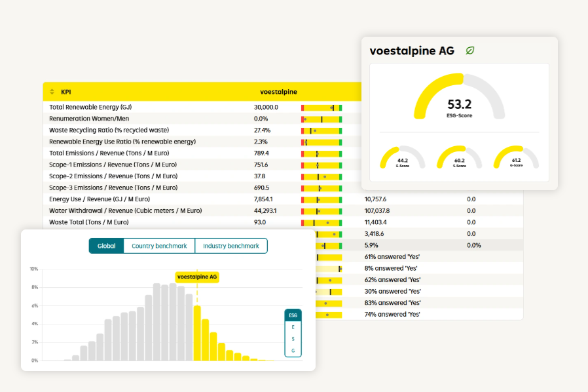588x392 pixels.
Task: Click 62% answered 'Yes' cell
Action: pyautogui.click(x=392, y=280)
